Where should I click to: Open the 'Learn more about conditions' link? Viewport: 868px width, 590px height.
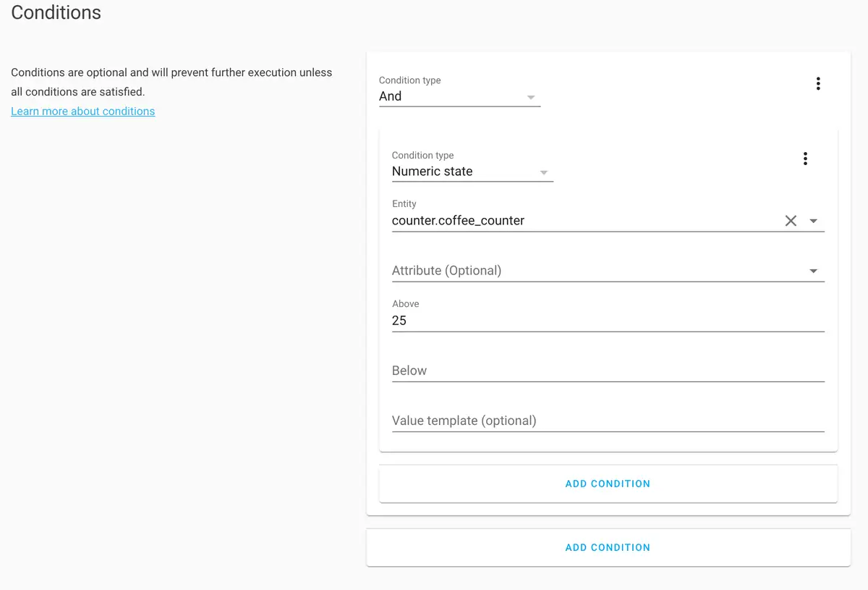pos(83,111)
